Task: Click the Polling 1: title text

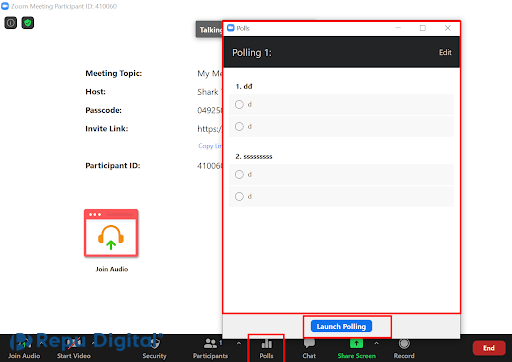Action: click(252, 53)
